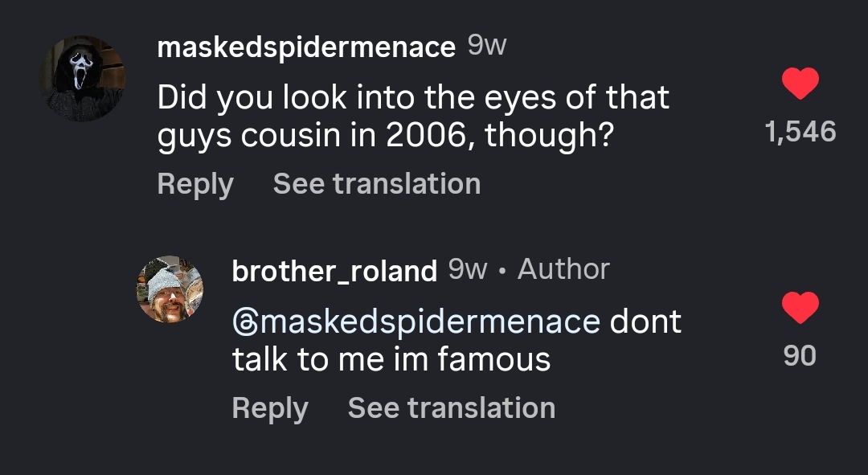Reply to the maskedspidermenace comment

(x=195, y=184)
